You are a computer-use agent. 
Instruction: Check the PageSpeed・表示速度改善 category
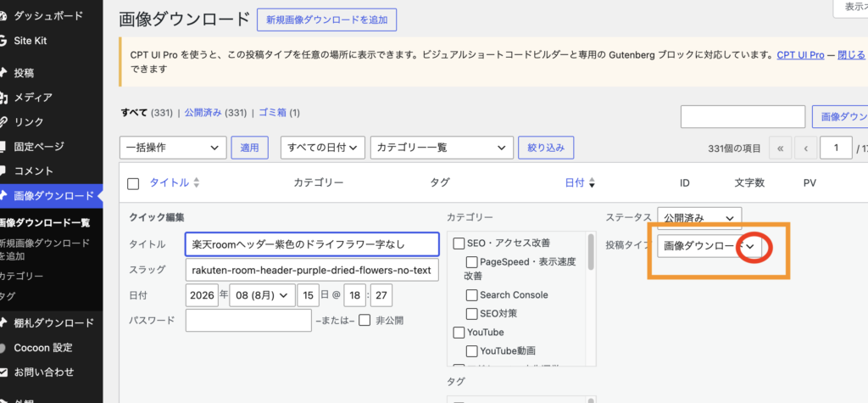click(471, 261)
